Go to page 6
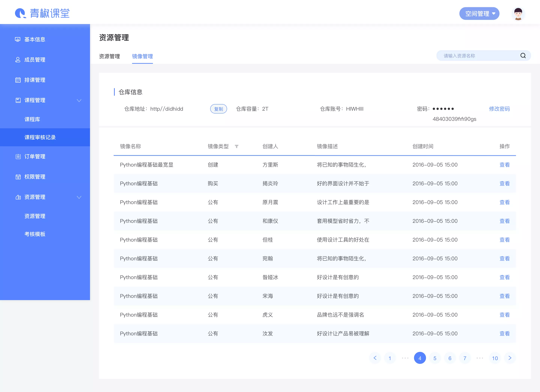Image resolution: width=540 pixels, height=392 pixels. pos(450,358)
